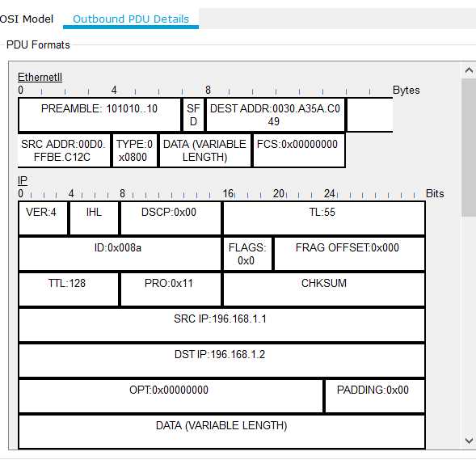
Task: Select the SRC IP:196.168.1.1 field
Action: (x=221, y=325)
